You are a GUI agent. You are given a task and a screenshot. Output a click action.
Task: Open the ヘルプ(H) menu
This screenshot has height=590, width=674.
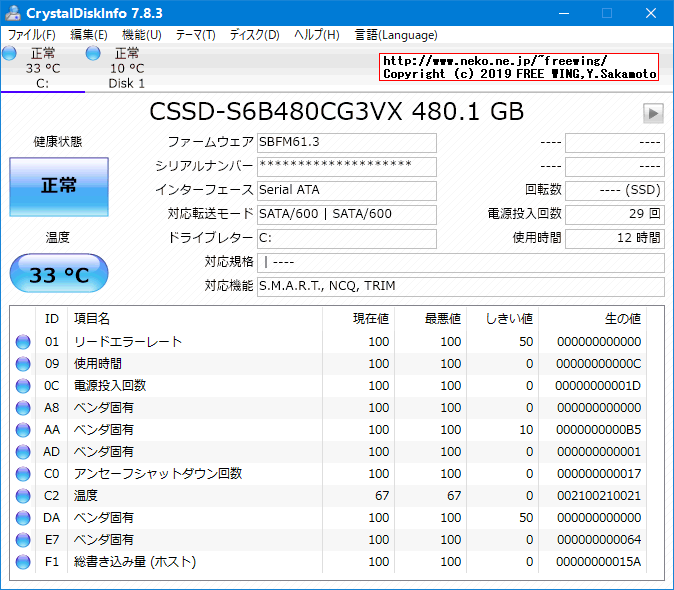coord(317,35)
